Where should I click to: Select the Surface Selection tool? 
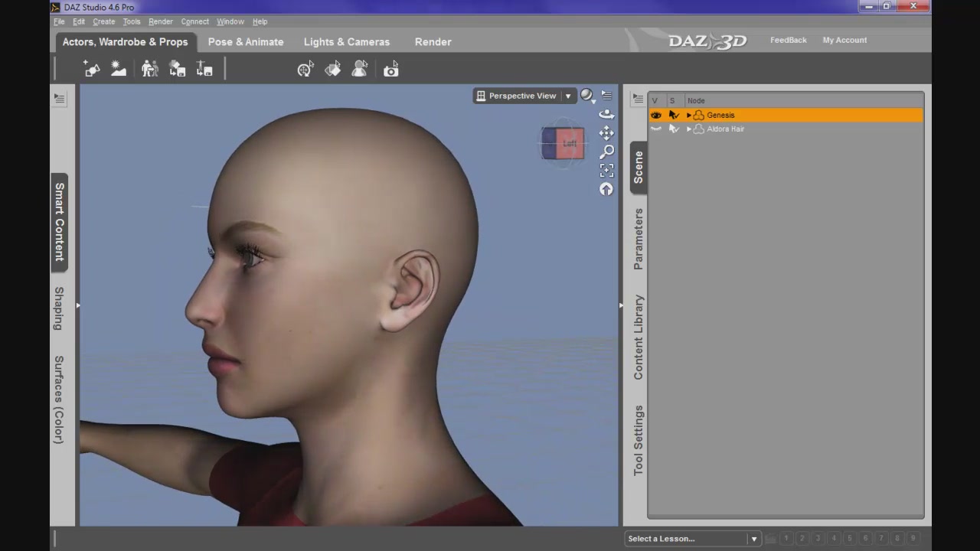(333, 70)
